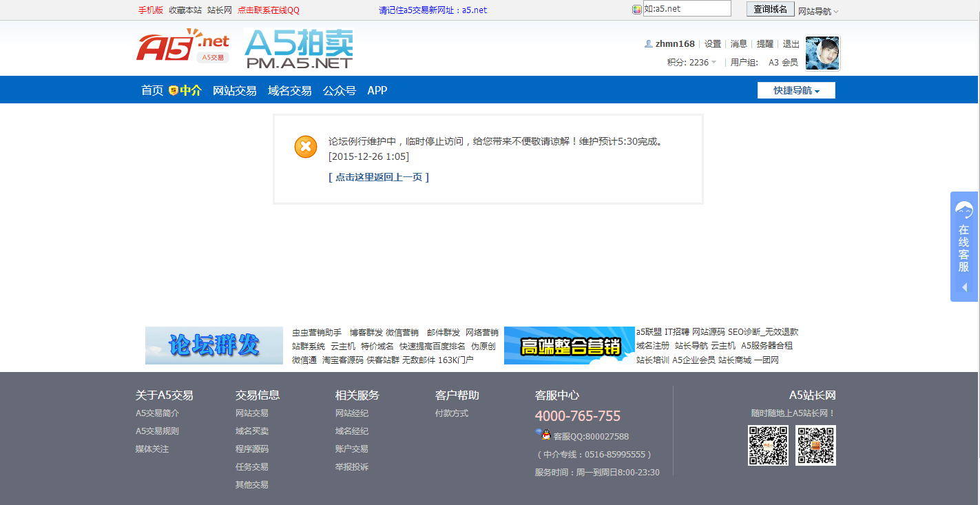
Task: Open the 站长网 top link
Action: [220, 10]
